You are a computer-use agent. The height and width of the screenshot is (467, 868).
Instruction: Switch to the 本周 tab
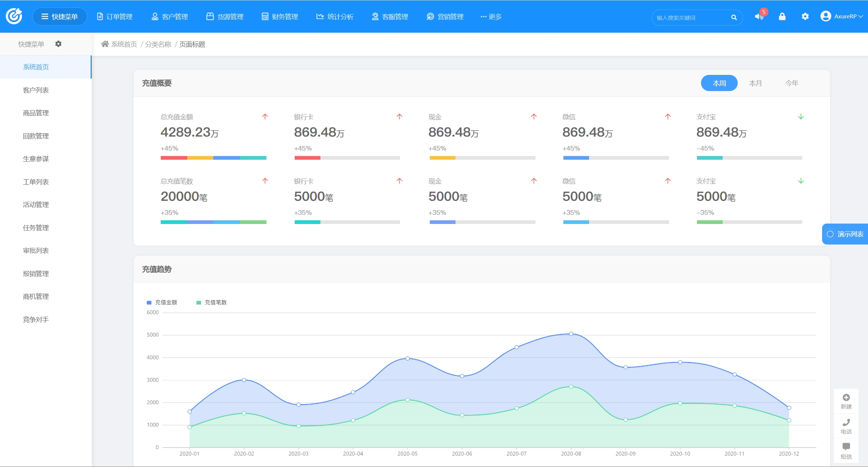[719, 83]
